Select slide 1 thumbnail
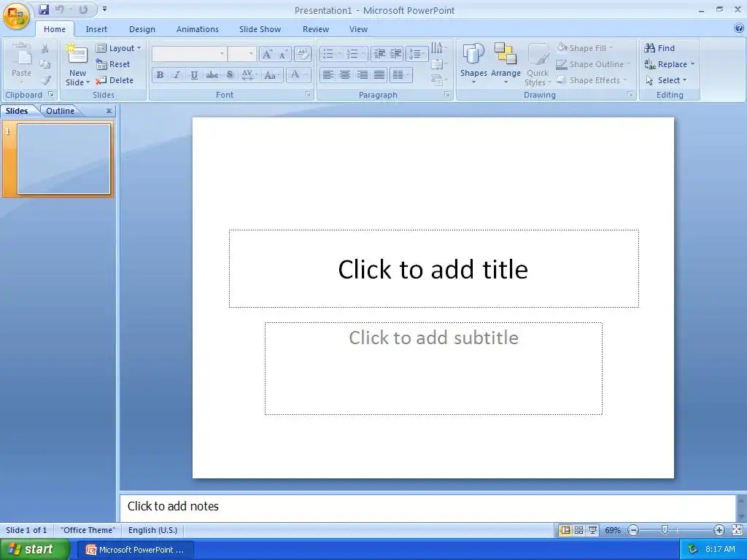This screenshot has width=747, height=560. click(x=64, y=159)
